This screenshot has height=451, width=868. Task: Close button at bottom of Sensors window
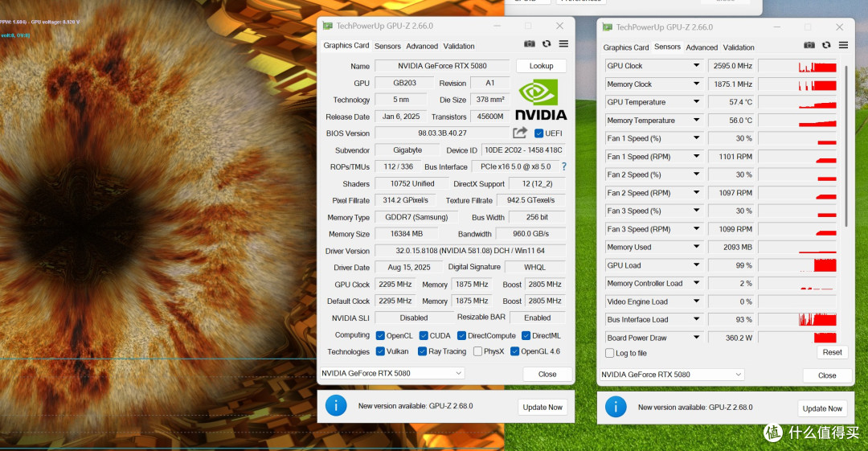(x=827, y=375)
